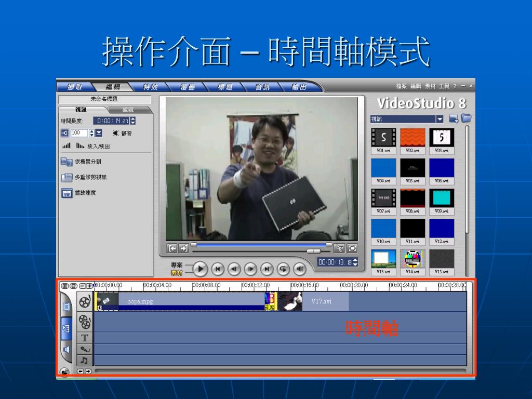
Task: Click the trim bar right handle
Action: 329,244
